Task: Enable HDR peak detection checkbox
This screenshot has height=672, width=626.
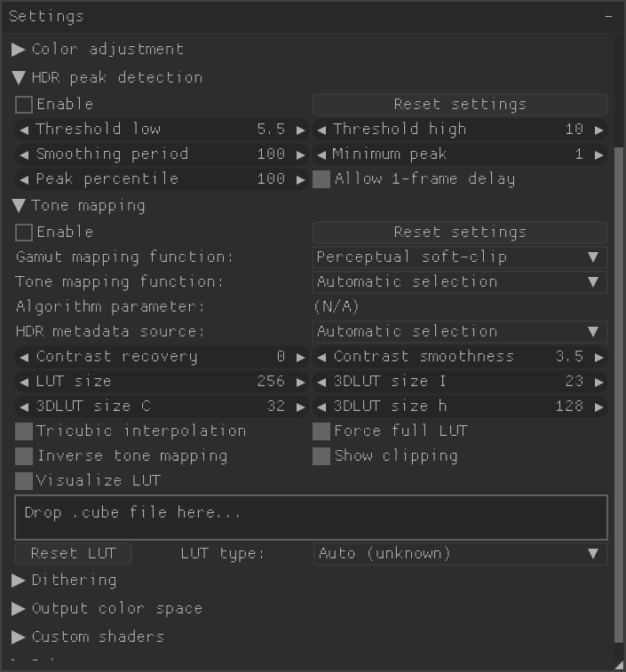Action: pos(24,105)
